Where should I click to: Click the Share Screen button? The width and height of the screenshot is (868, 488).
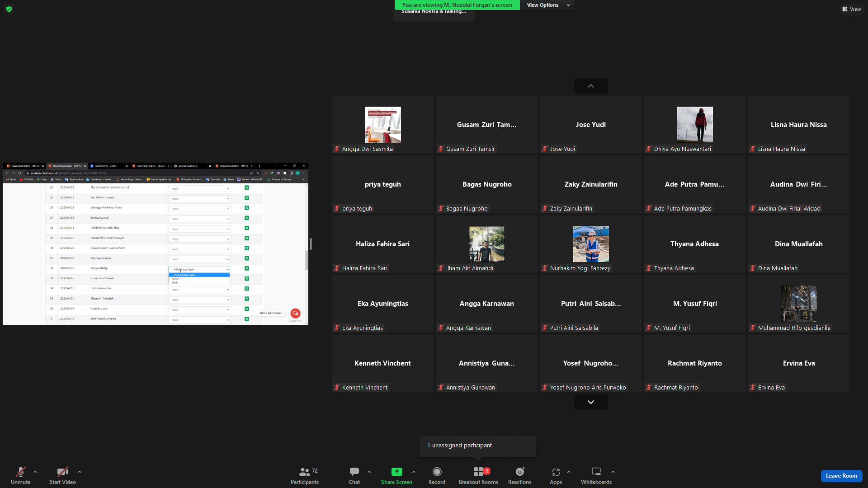(396, 475)
